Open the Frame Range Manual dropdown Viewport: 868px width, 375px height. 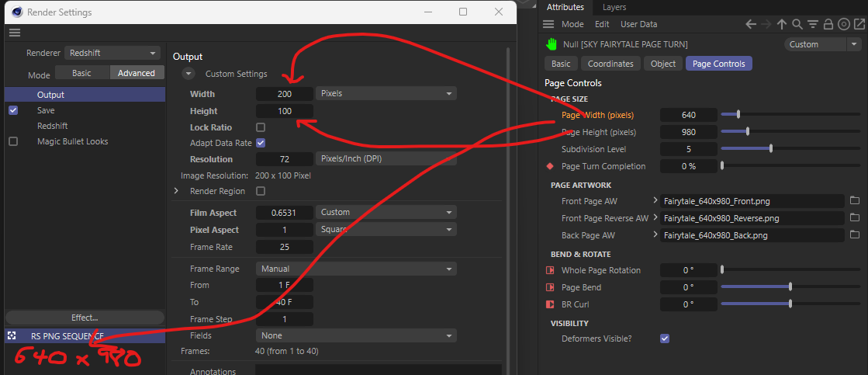pyautogui.click(x=356, y=269)
